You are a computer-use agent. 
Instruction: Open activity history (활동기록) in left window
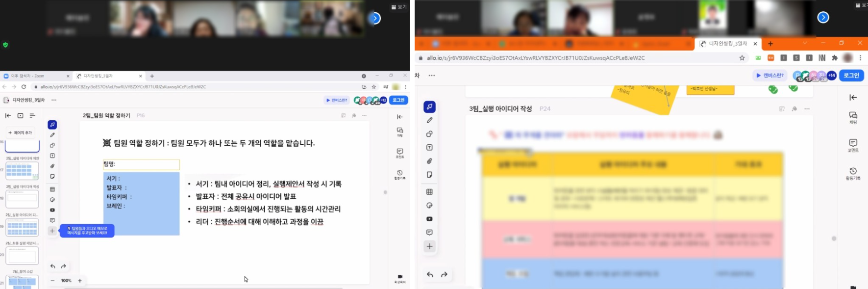point(400,174)
